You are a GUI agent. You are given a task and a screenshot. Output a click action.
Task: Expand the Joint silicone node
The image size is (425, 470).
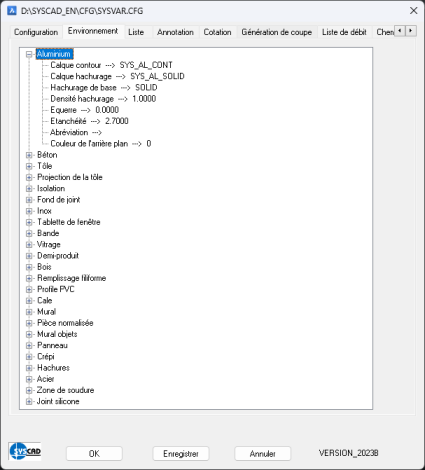(x=29, y=401)
